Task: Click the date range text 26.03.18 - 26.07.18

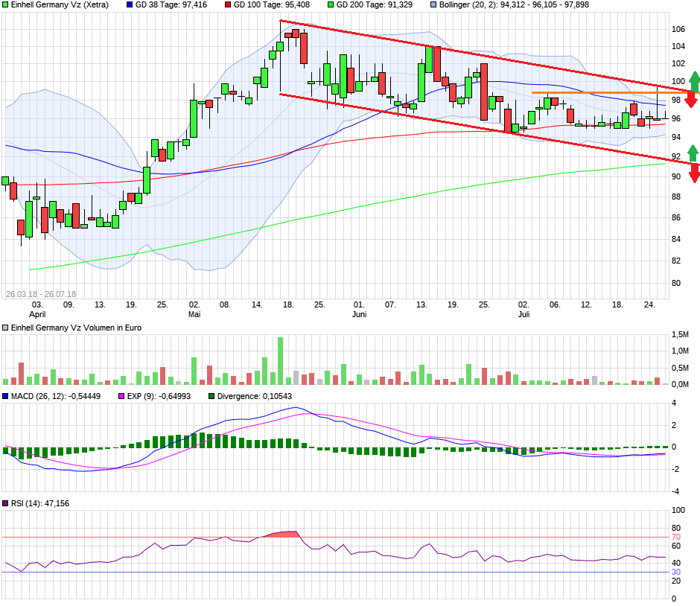Action: pos(41,294)
